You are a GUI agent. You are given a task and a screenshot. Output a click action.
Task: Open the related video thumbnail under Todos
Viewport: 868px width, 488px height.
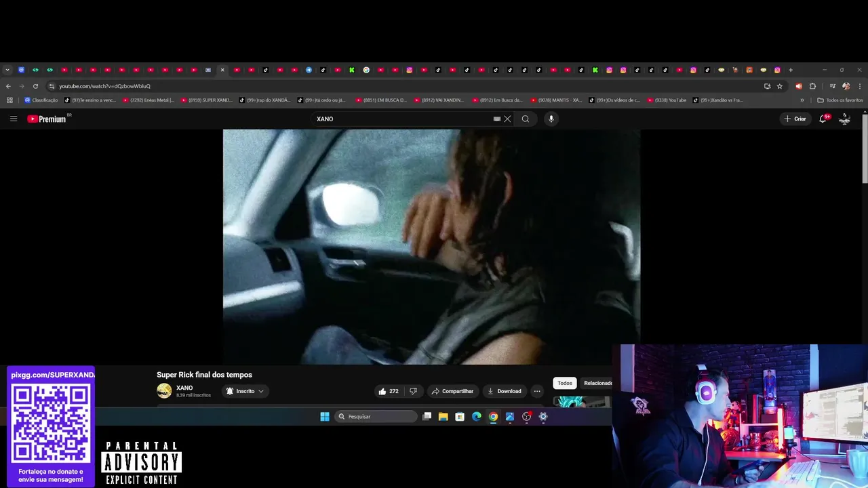pos(582,401)
